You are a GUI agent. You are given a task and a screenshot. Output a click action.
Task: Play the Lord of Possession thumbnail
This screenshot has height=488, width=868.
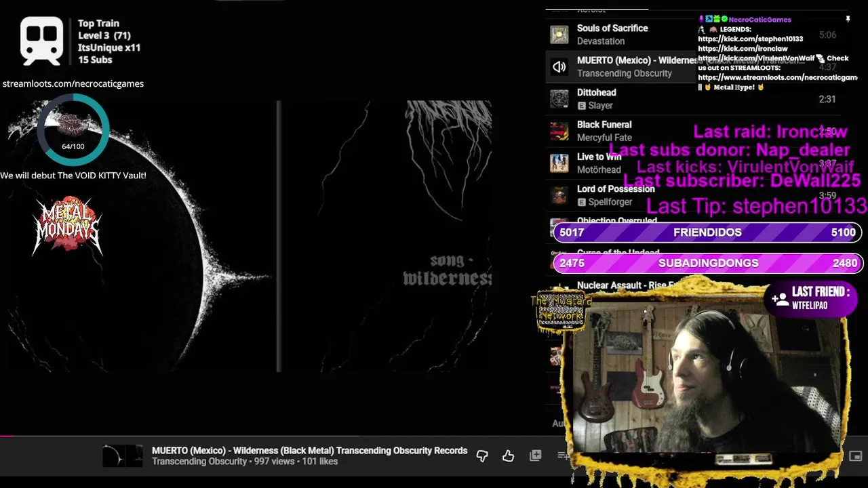click(559, 195)
